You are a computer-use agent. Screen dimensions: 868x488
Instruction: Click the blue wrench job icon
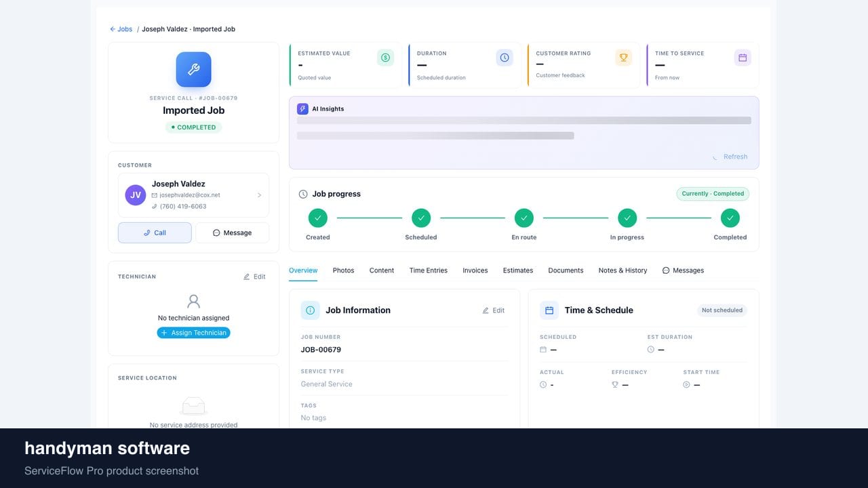click(x=193, y=70)
